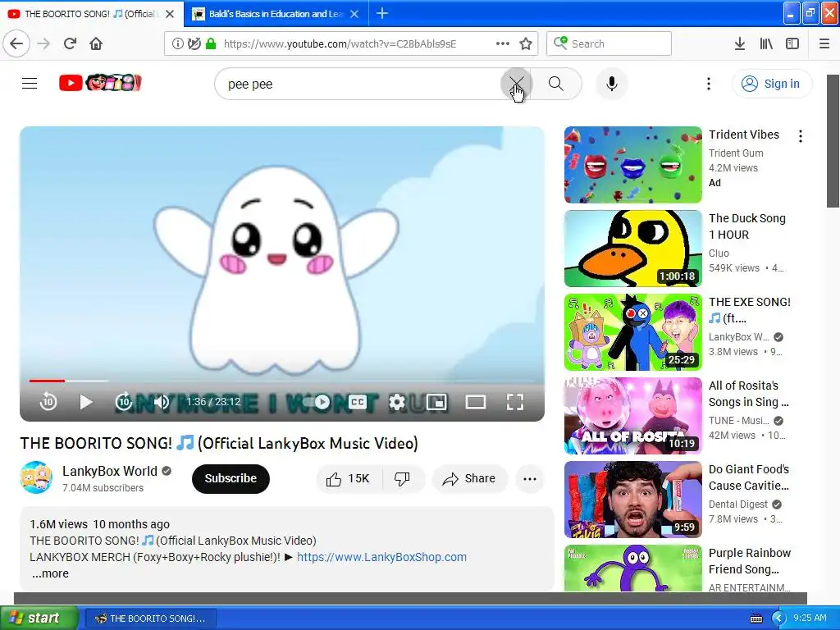Start voice search with the microphone
840x630 pixels.
point(612,84)
